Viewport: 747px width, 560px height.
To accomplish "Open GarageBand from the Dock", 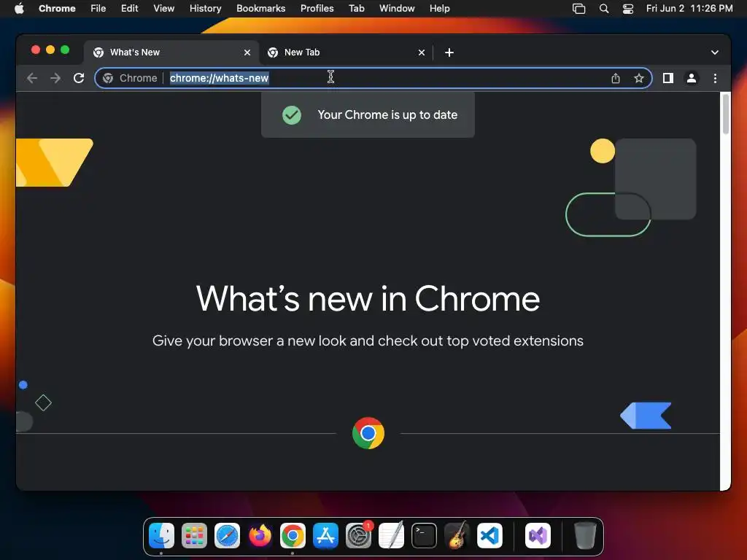I will pos(457,535).
